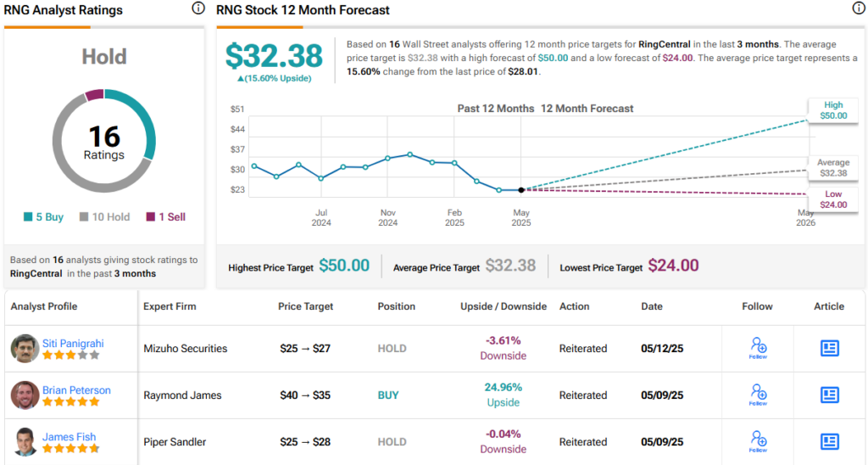Click the May 2025 black data point
Viewport: 868px width, 465px height.
[521, 190]
